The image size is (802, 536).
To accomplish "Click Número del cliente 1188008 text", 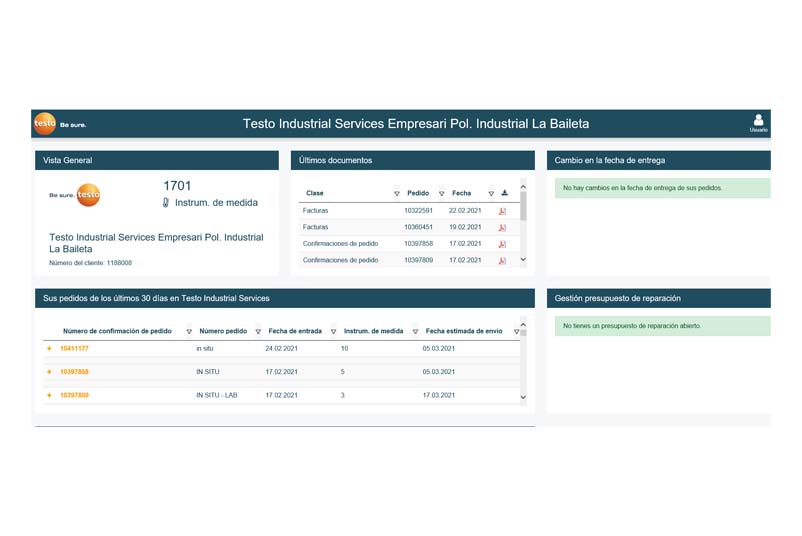I will pos(91,263).
